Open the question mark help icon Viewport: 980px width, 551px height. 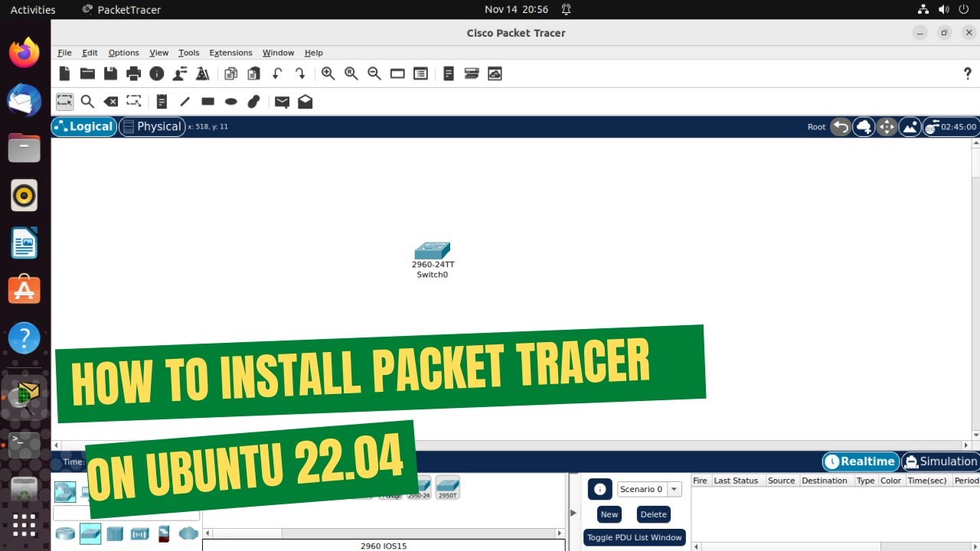tap(967, 73)
